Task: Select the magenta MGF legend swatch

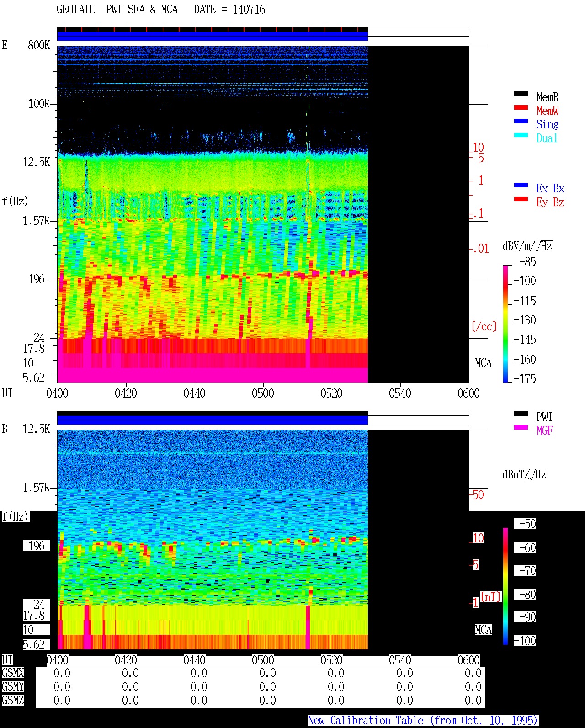Action: point(521,428)
